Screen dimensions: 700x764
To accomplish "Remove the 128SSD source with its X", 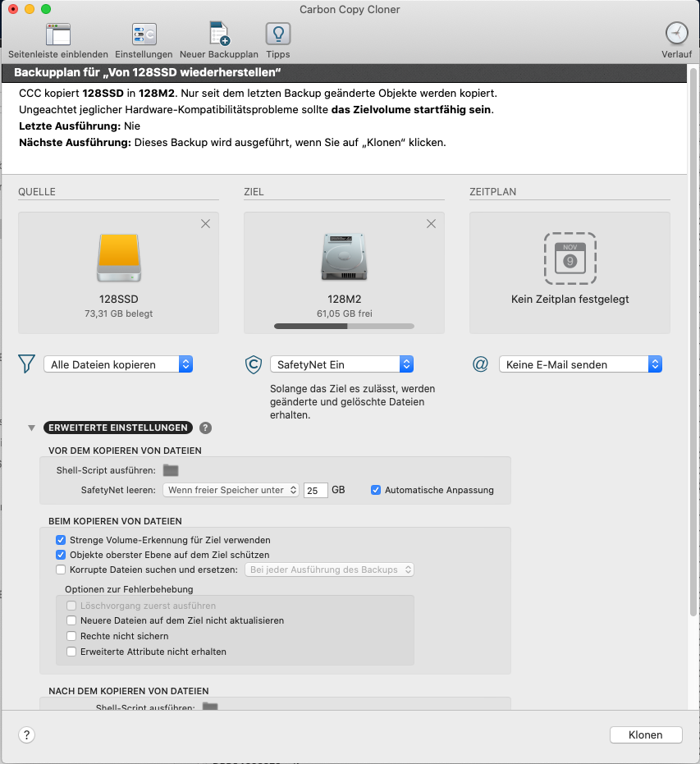I will pyautogui.click(x=205, y=224).
